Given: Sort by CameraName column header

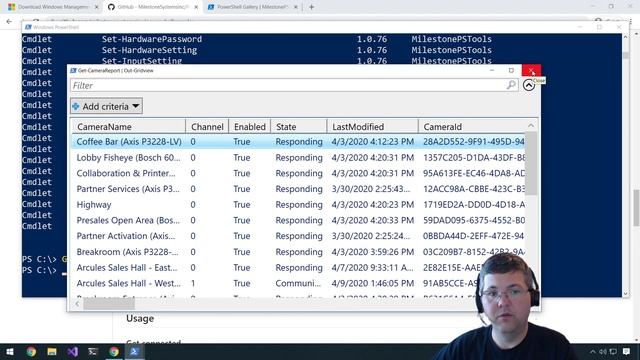Looking at the screenshot, I should (x=129, y=127).
